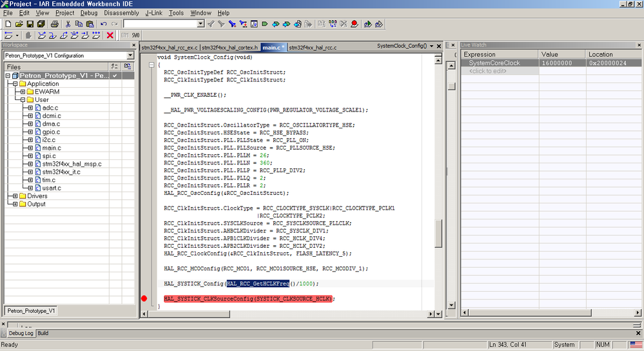Save the current file with the floppy icon

pos(30,24)
